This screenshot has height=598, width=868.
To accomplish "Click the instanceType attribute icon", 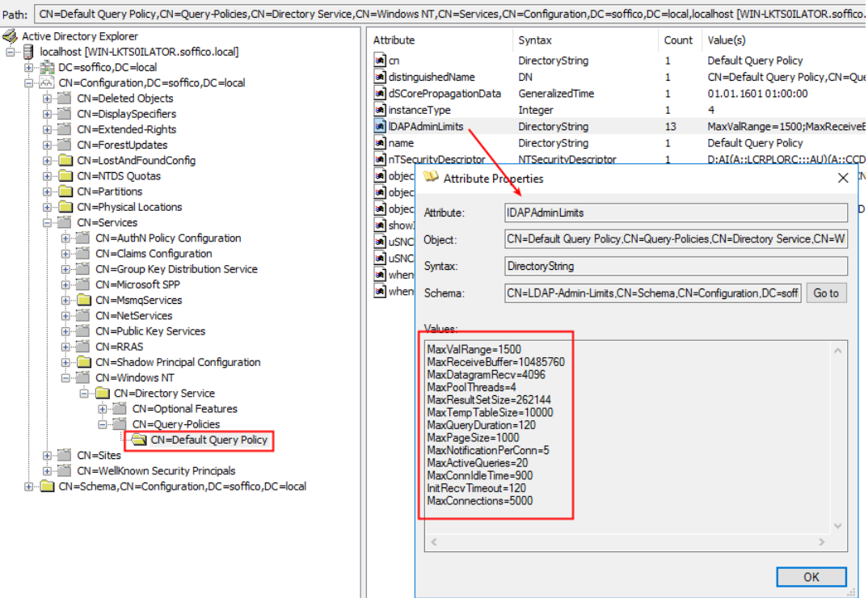I will [x=380, y=110].
